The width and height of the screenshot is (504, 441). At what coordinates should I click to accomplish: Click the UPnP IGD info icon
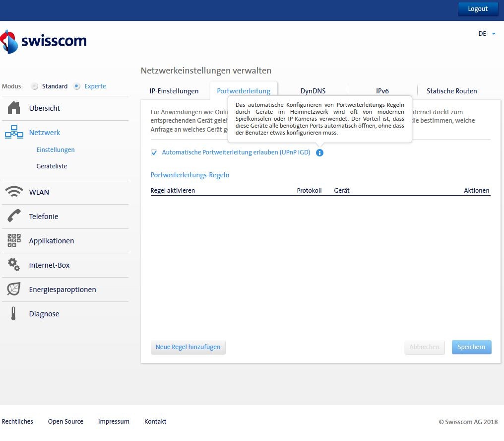point(319,152)
